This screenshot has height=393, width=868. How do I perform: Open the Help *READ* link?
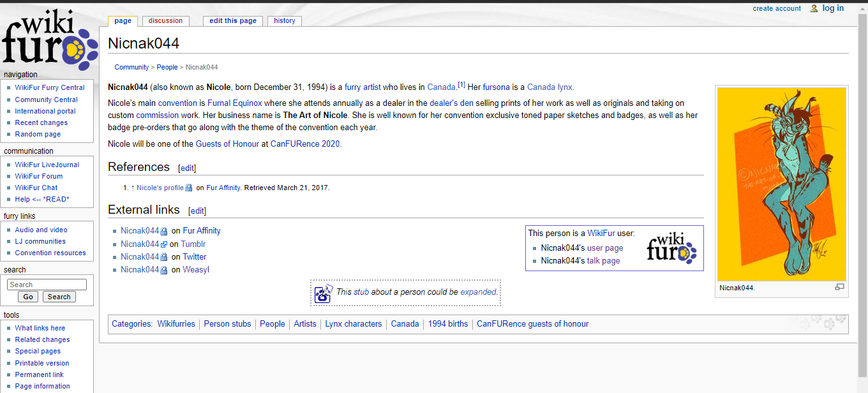42,199
